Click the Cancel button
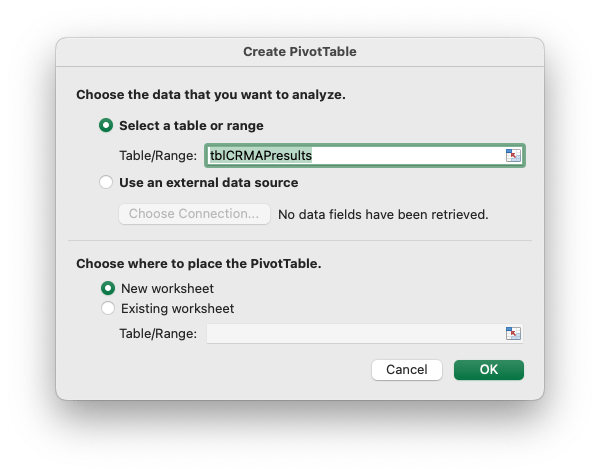 (407, 370)
